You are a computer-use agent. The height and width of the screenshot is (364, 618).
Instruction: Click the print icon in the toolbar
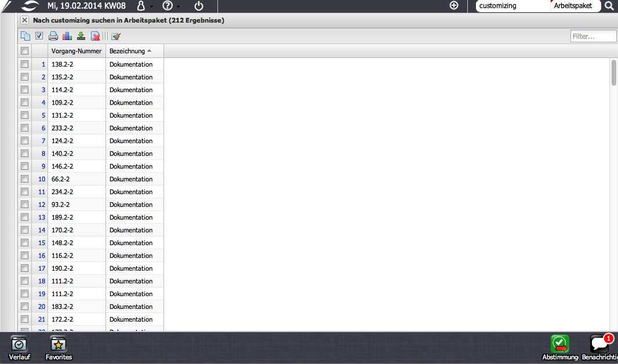tap(53, 36)
